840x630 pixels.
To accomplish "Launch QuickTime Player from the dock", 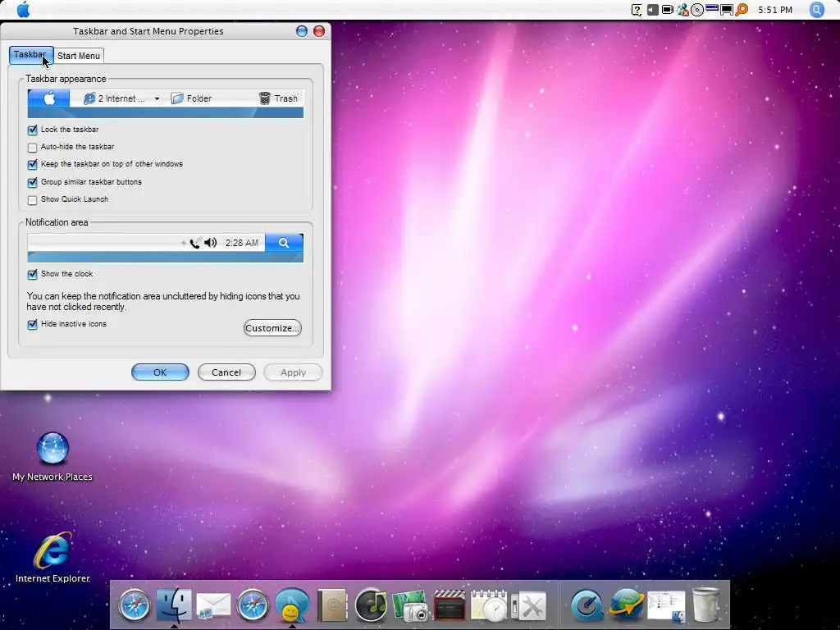I will coord(587,605).
